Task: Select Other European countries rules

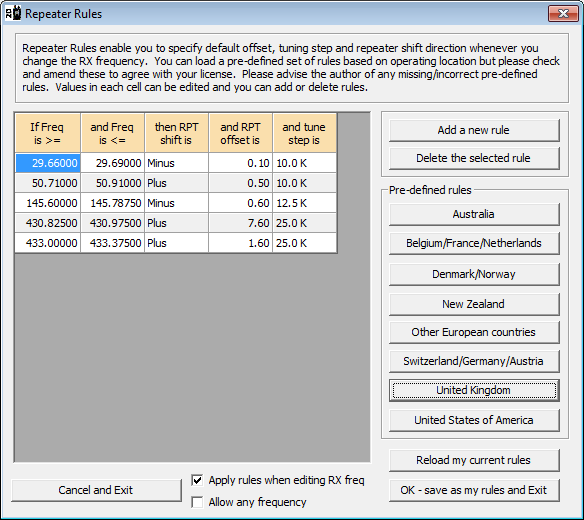Action: (x=474, y=332)
